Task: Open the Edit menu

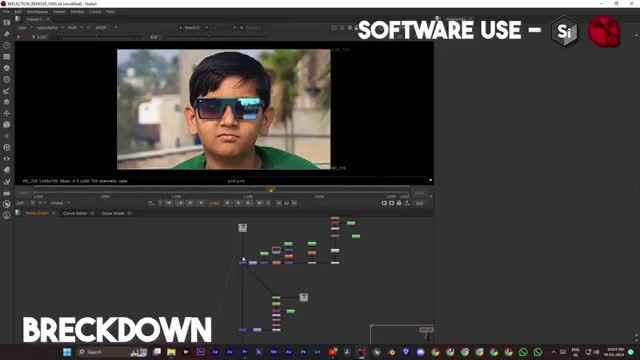Action: point(18,12)
